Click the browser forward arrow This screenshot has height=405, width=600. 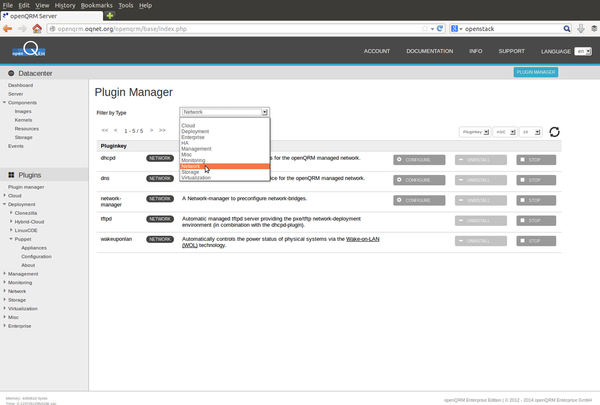point(22,29)
